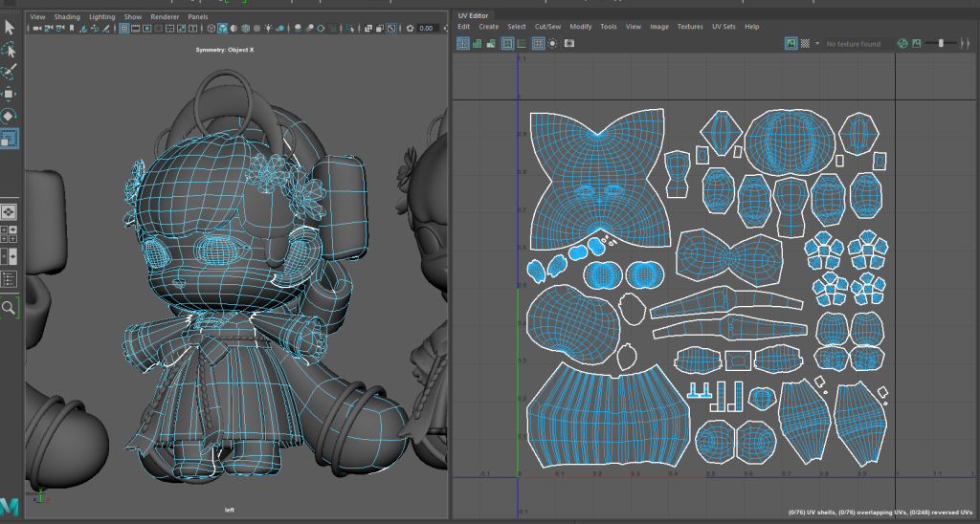
Task: Toggle the Resolution Gate display
Action: (146, 28)
